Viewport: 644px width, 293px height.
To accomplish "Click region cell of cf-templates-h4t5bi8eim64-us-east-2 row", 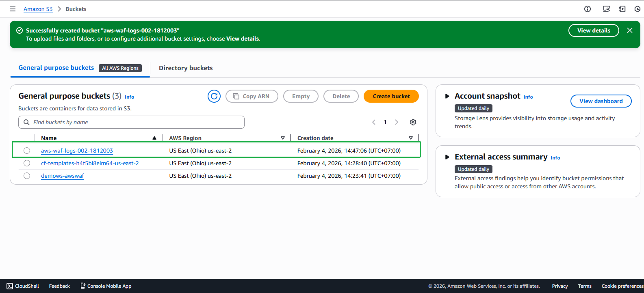I will pos(200,163).
